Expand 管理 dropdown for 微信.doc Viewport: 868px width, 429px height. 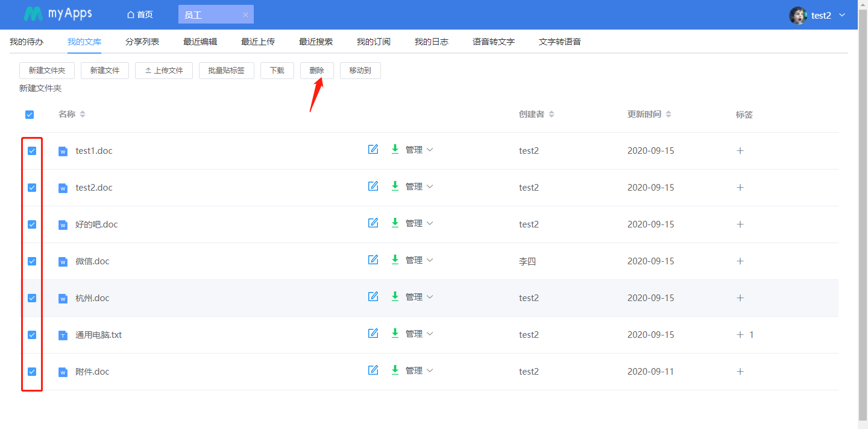pyautogui.click(x=419, y=261)
